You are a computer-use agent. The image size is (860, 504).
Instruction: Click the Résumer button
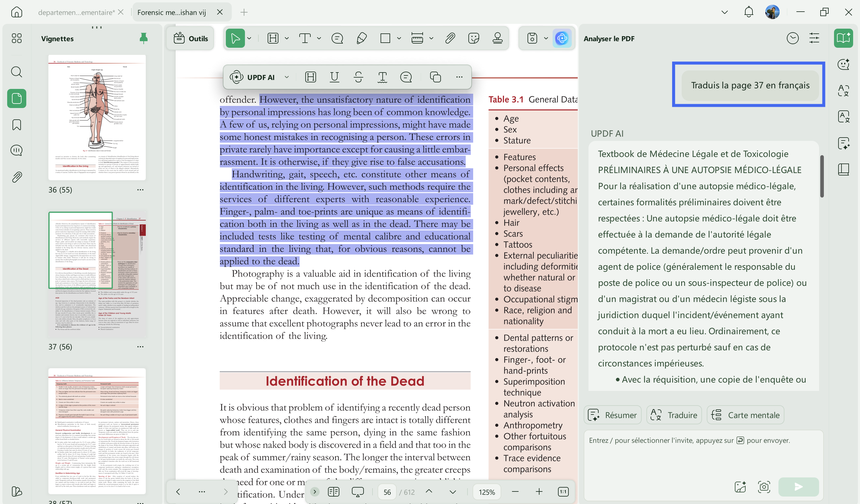(613, 415)
